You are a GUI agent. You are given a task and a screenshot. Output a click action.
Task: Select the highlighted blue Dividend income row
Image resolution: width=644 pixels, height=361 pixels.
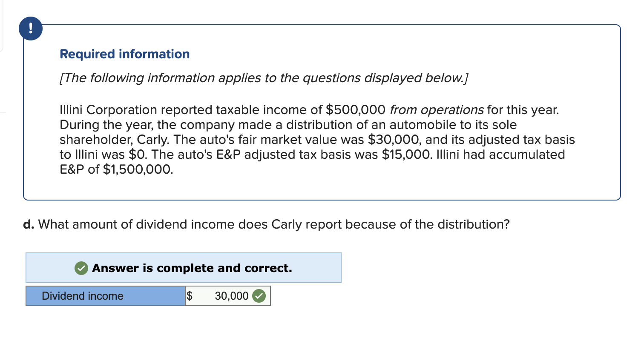(x=105, y=296)
